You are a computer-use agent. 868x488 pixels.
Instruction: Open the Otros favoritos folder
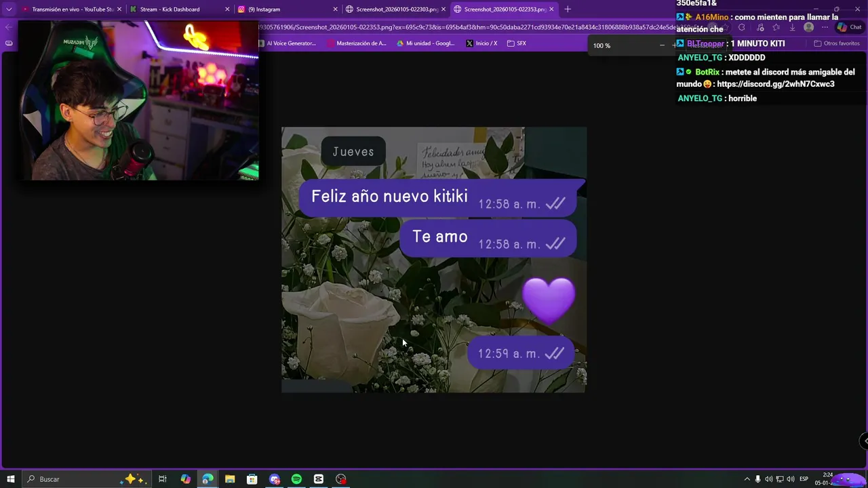pos(837,43)
